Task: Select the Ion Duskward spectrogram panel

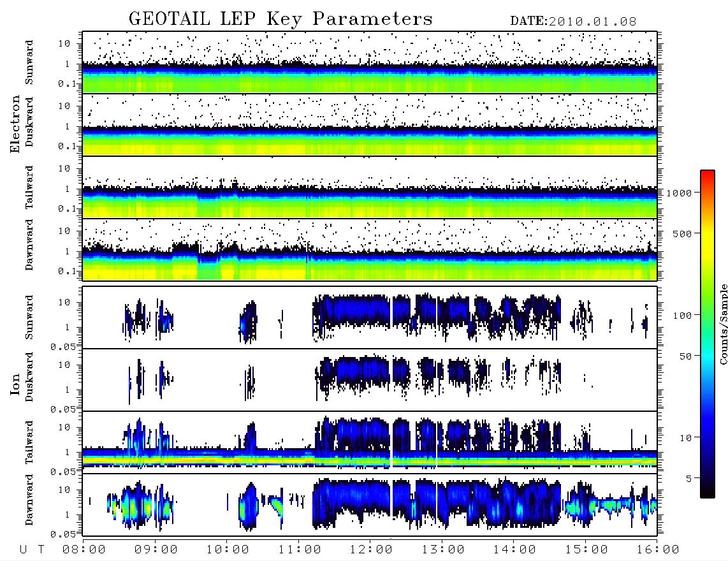Action: point(370,380)
